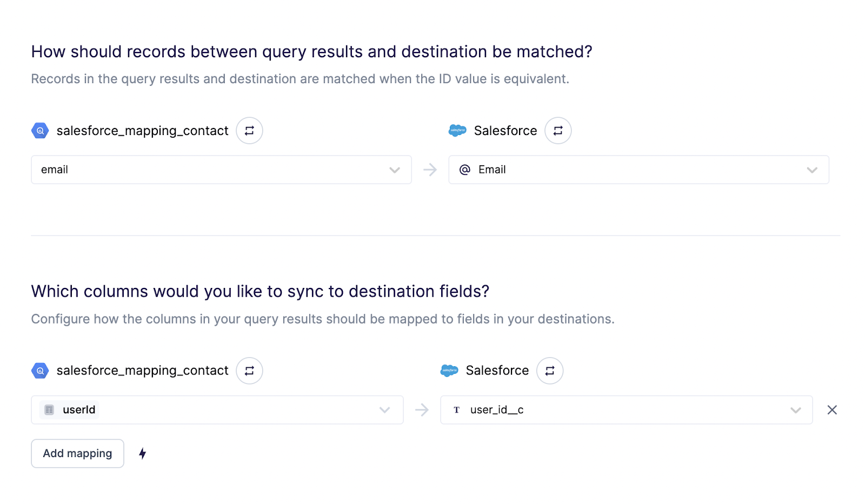865x504 pixels.
Task: Expand the Salesforce Email field dropdown chevron
Action: [x=811, y=170]
